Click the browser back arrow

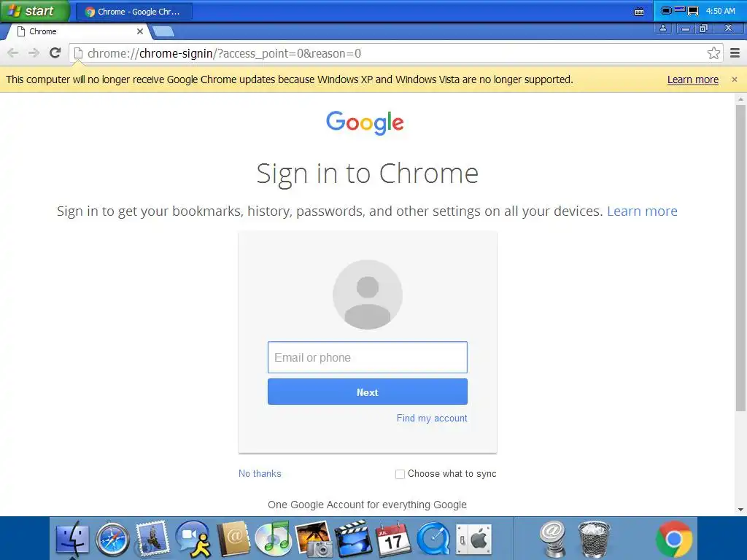click(x=13, y=52)
